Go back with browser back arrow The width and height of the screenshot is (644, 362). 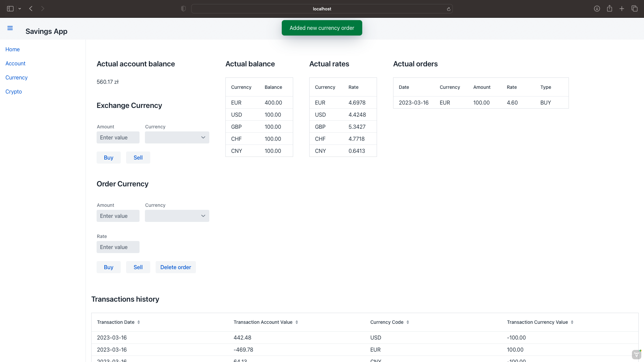tap(31, 9)
